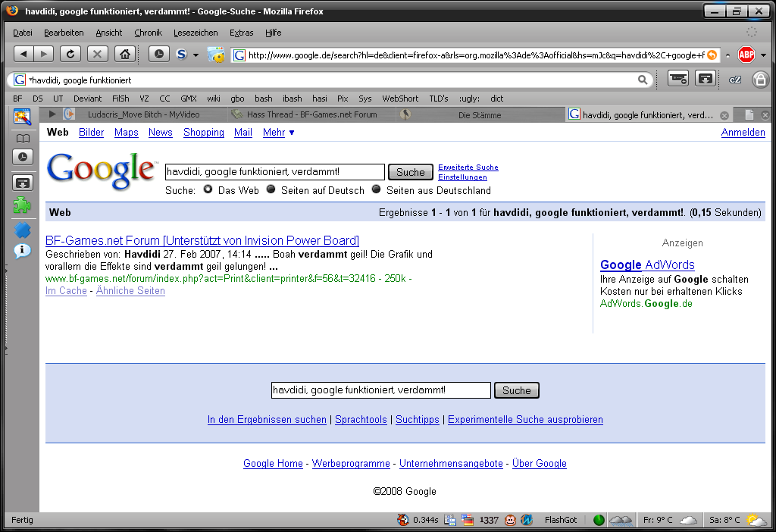This screenshot has width=776, height=532.
Task: Open the 'Erweiterte Suche' link
Action: tap(468, 167)
